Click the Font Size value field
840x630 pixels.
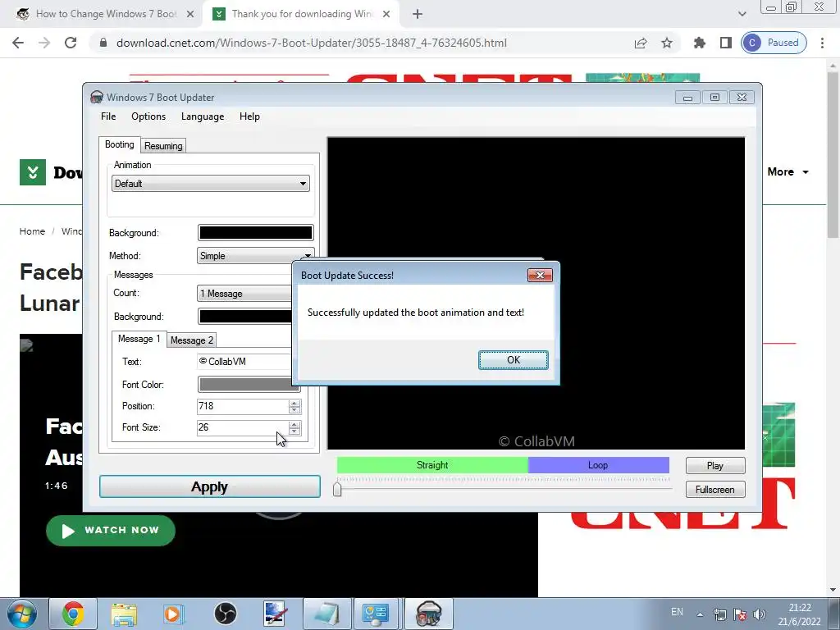243,427
